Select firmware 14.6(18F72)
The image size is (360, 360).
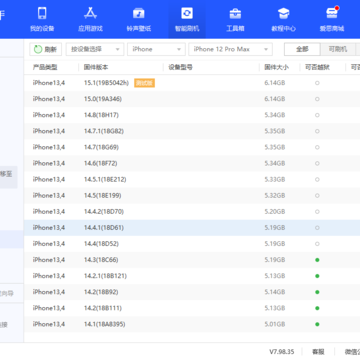coord(192,163)
